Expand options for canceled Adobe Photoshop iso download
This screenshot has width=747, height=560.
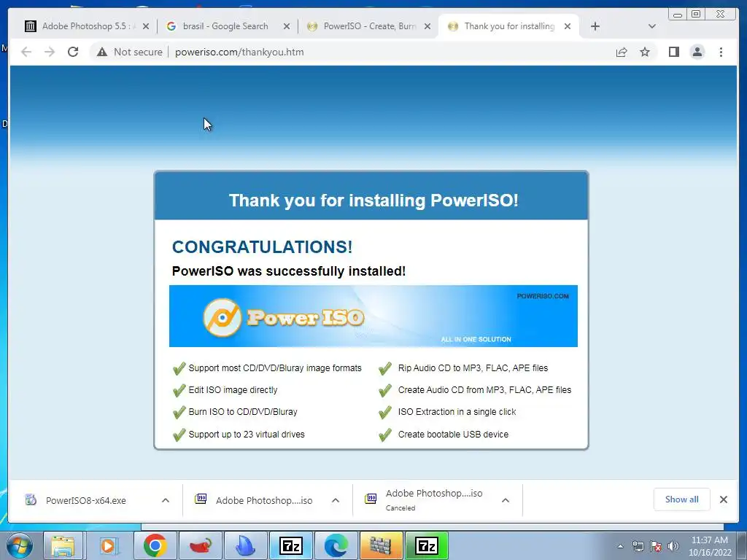tap(506, 500)
